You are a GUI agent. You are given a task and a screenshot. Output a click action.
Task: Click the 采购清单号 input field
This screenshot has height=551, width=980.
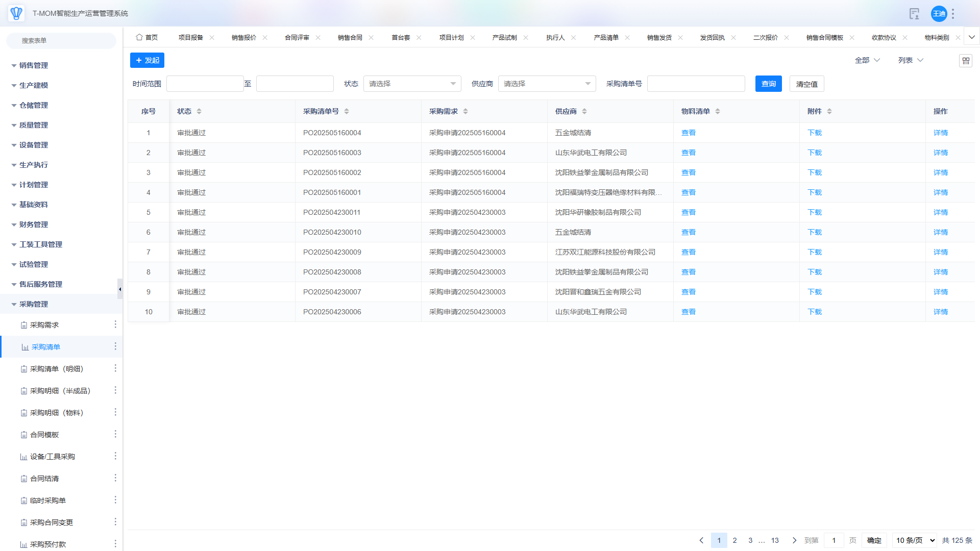pyautogui.click(x=696, y=84)
